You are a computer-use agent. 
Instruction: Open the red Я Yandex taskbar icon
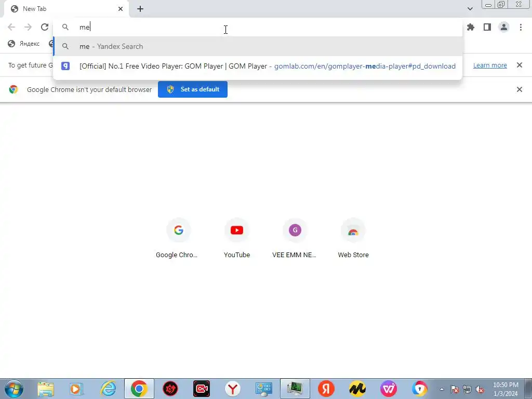click(326, 389)
